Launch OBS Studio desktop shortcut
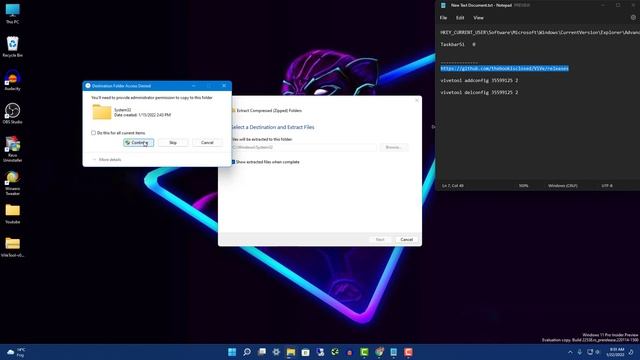The image size is (640, 360). coord(12,113)
